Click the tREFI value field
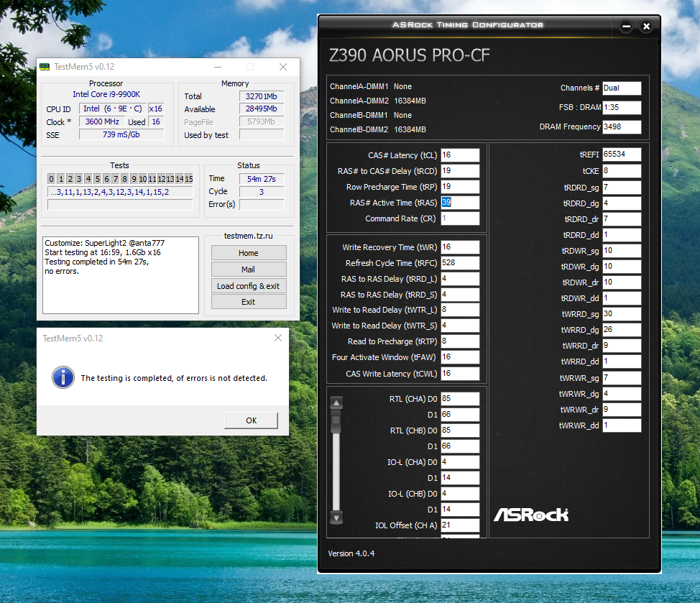Image resolution: width=700 pixels, height=603 pixels. tap(622, 155)
